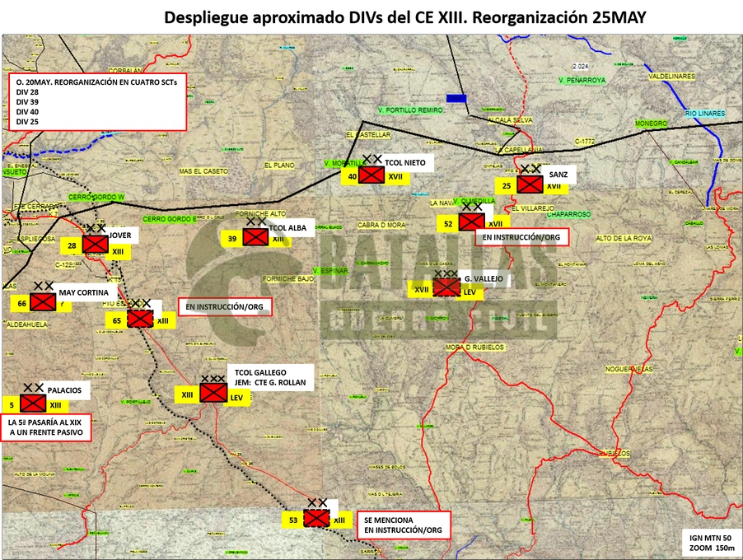This screenshot has height=560, width=743.
Task: Click the G. VALLEJO commander label
Action: (x=484, y=278)
